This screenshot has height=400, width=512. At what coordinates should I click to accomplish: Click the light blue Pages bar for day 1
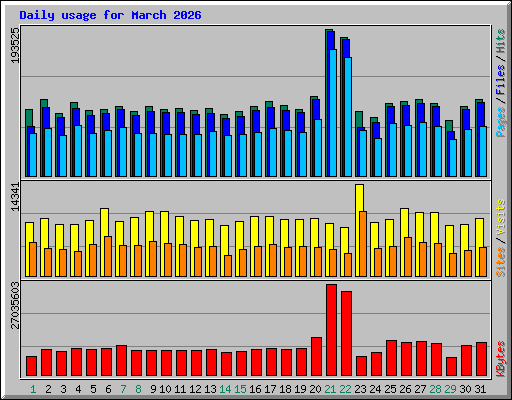click(33, 155)
